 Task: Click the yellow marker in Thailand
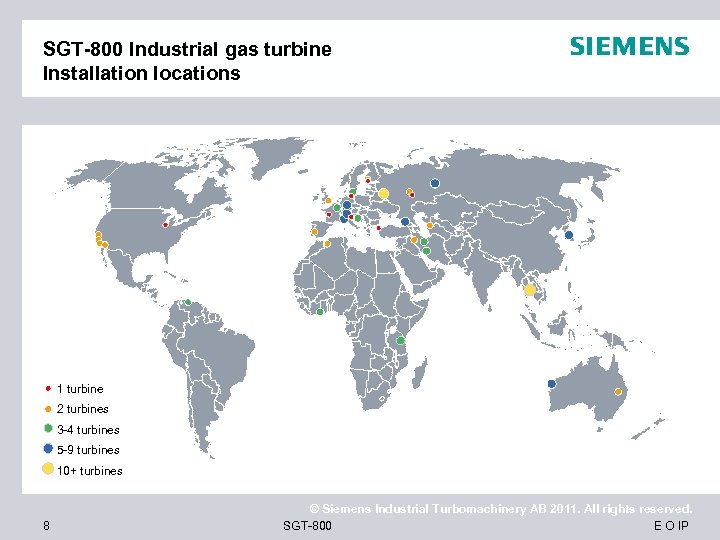point(529,290)
